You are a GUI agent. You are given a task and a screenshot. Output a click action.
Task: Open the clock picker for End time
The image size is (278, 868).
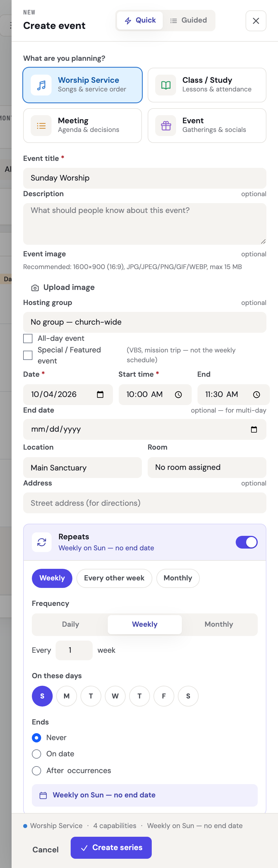pos(257,394)
